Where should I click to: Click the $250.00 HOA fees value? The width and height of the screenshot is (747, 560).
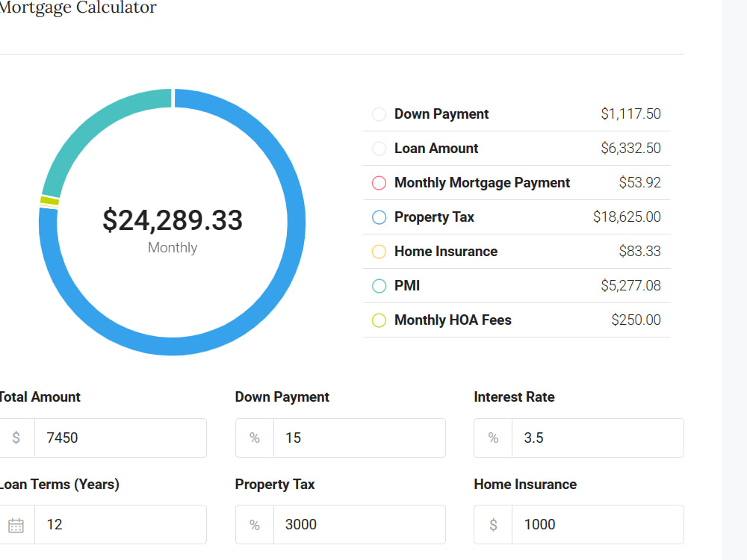[636, 320]
